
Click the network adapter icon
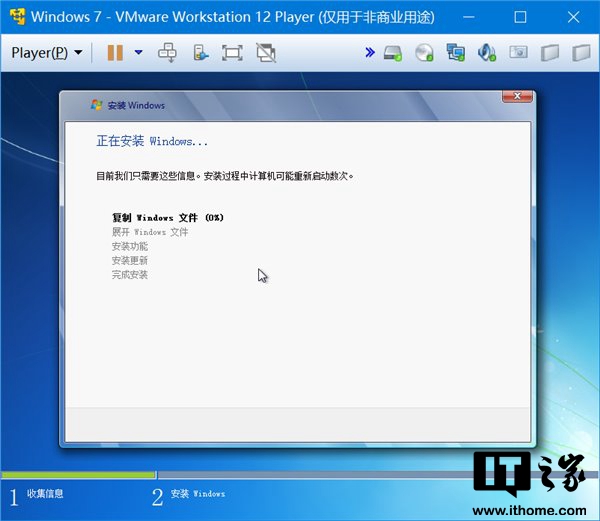455,52
